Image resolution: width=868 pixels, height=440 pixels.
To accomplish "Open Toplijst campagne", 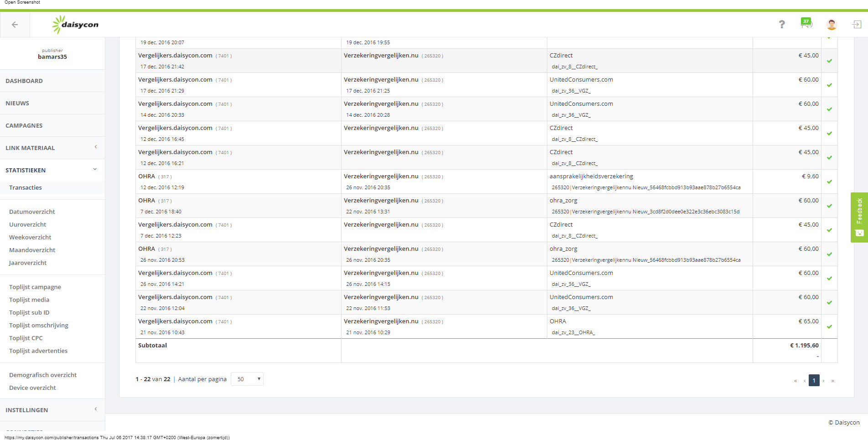I will [x=35, y=287].
